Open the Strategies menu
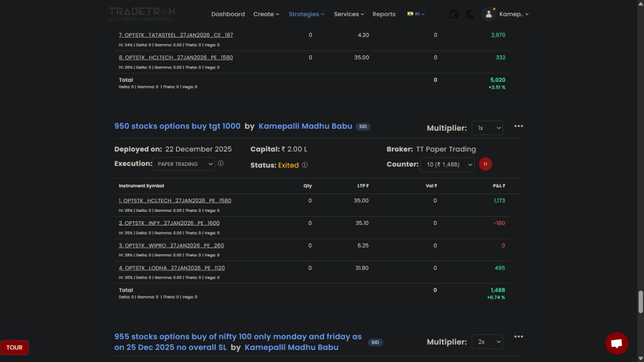 coord(306,14)
